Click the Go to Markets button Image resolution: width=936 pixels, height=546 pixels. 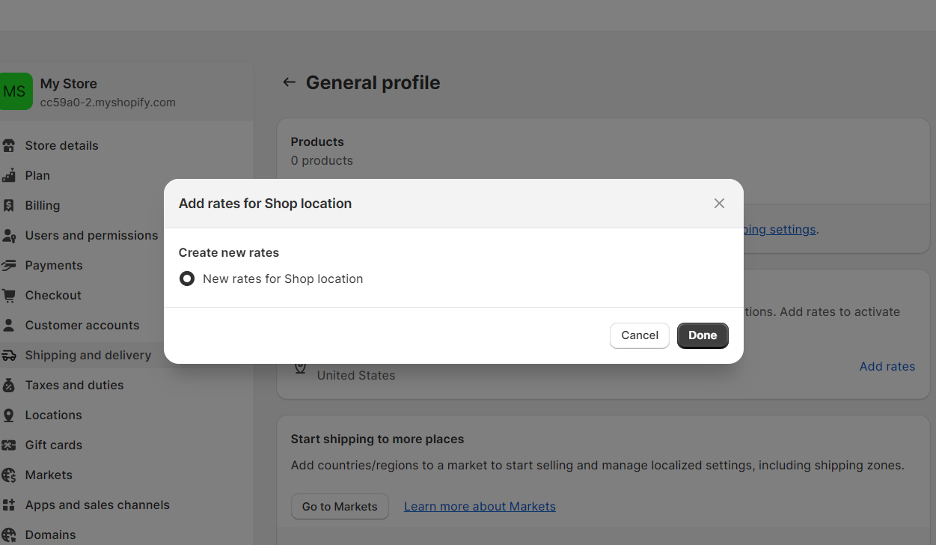[x=340, y=507]
